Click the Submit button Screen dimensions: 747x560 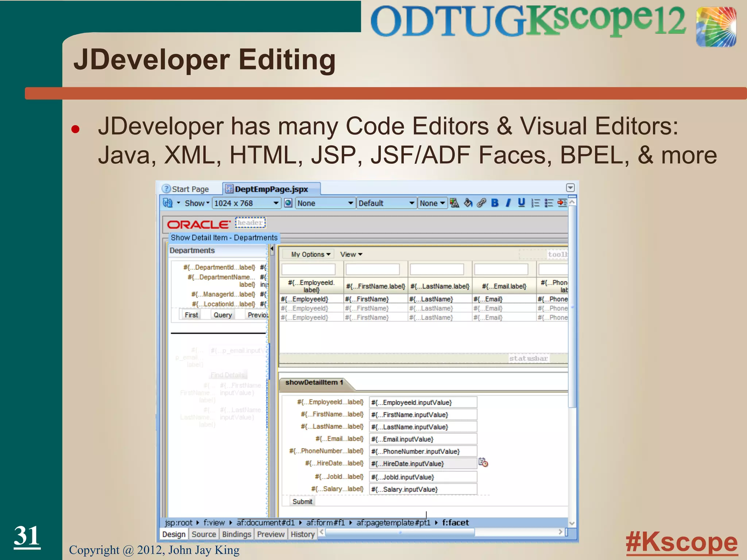coord(302,501)
